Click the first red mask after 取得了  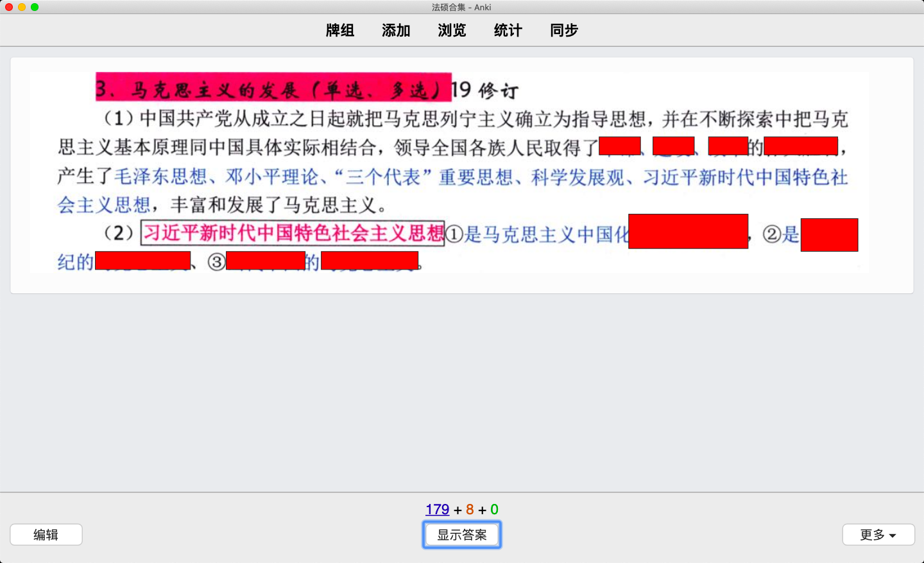[620, 146]
